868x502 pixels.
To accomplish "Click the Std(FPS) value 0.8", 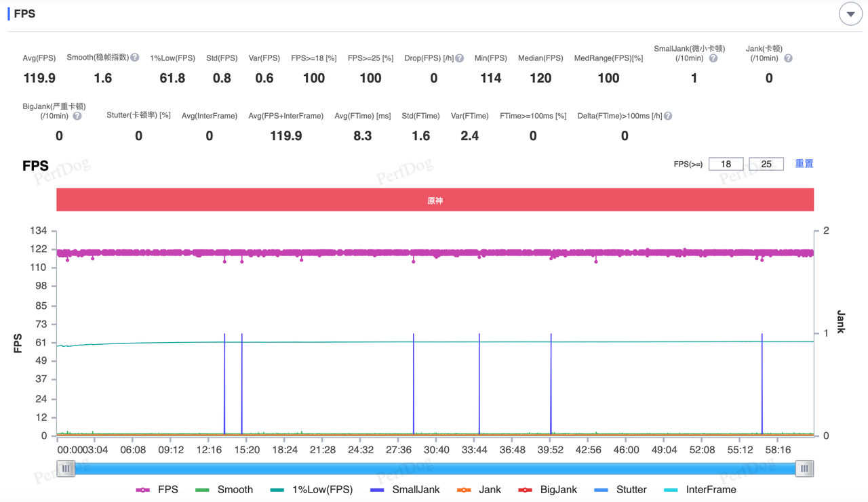I will coord(222,78).
